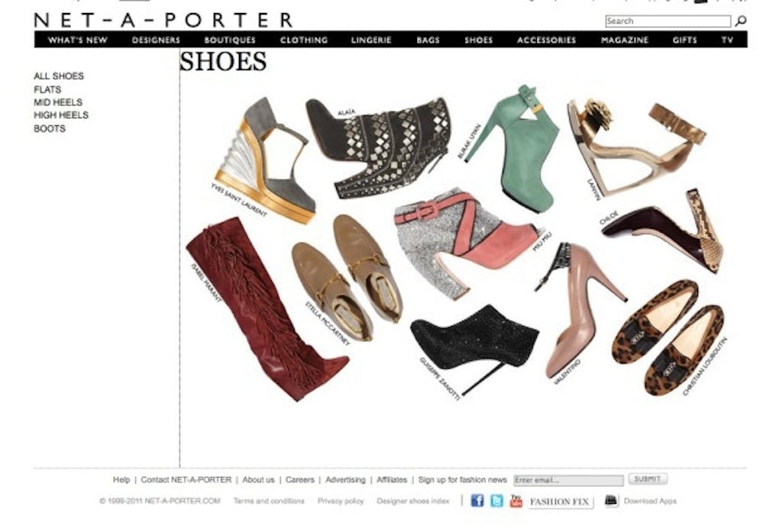Click the Submit button
782x532 pixels.
tap(648, 479)
